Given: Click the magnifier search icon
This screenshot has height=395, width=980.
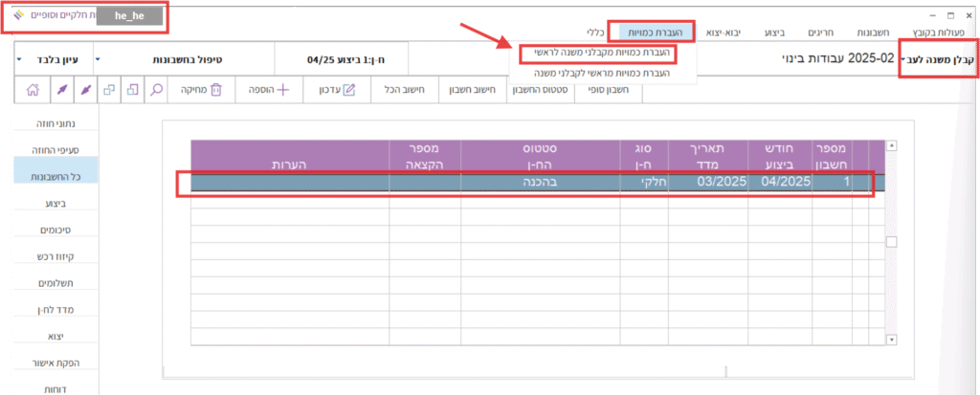Looking at the screenshot, I should (155, 91).
